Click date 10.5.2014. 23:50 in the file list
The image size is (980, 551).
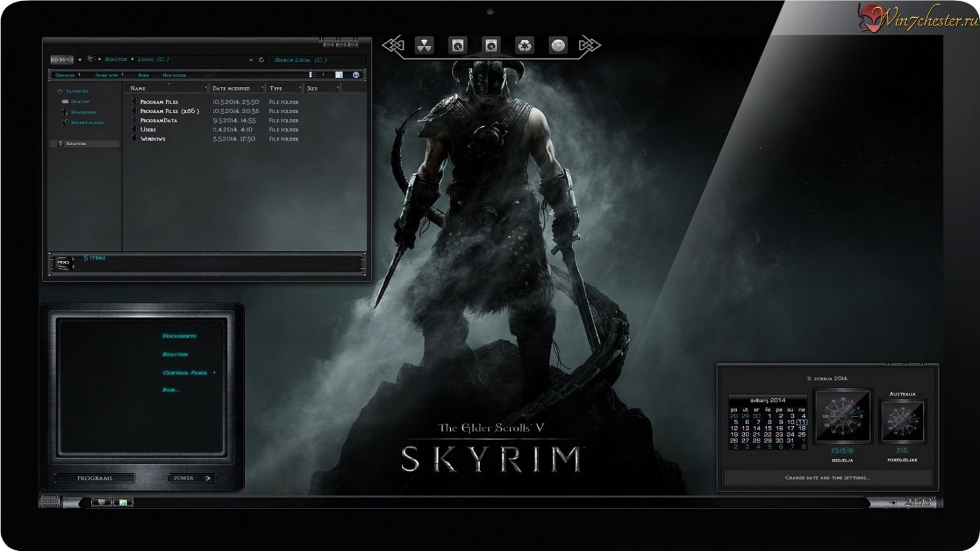(x=236, y=102)
